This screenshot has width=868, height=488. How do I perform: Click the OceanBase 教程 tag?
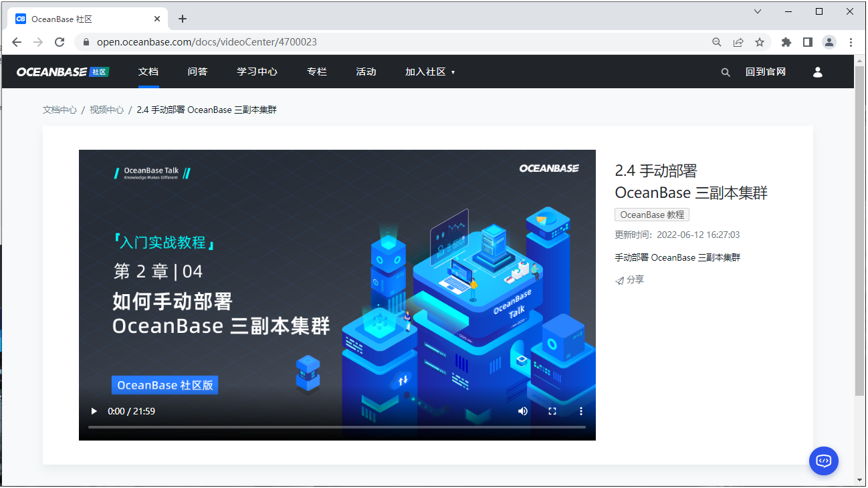point(652,215)
